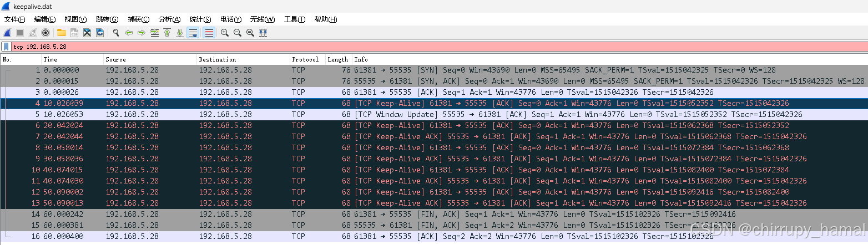
Task: Zoom out on packet text
Action: 238,33
